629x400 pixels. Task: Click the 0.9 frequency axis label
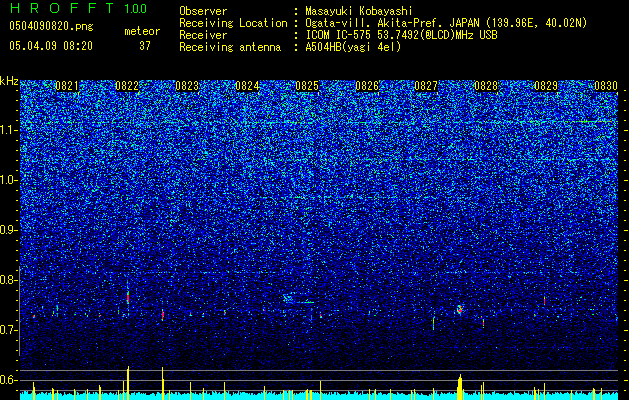pyautogui.click(x=9, y=230)
